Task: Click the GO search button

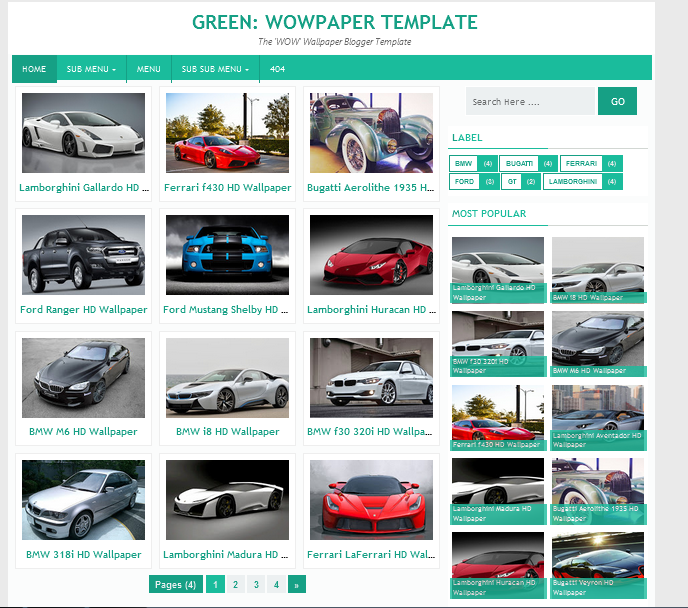Action: tap(617, 101)
